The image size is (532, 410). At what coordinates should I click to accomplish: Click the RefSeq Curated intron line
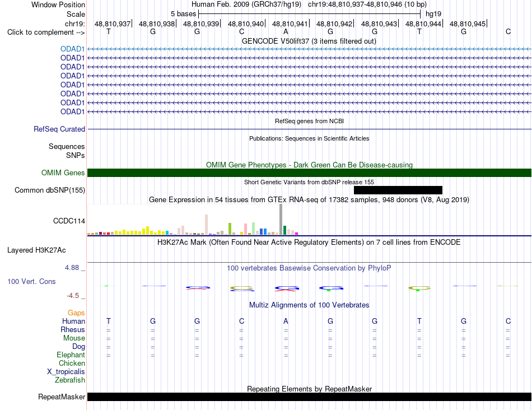click(x=309, y=129)
